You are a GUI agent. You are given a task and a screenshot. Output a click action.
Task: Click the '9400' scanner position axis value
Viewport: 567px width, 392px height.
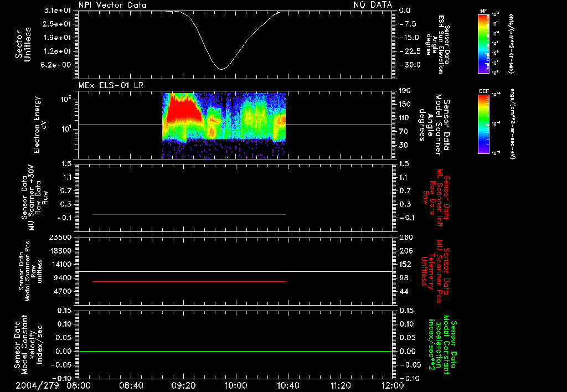point(62,278)
